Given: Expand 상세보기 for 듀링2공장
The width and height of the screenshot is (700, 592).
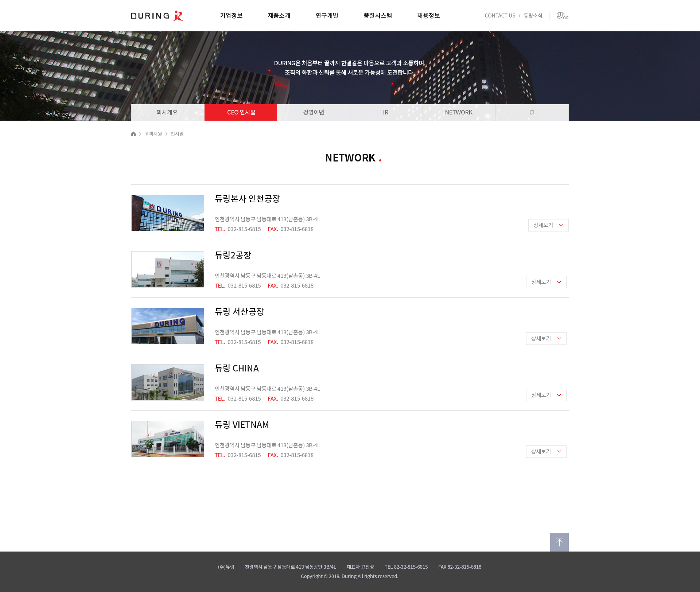Looking at the screenshot, I should (x=546, y=282).
